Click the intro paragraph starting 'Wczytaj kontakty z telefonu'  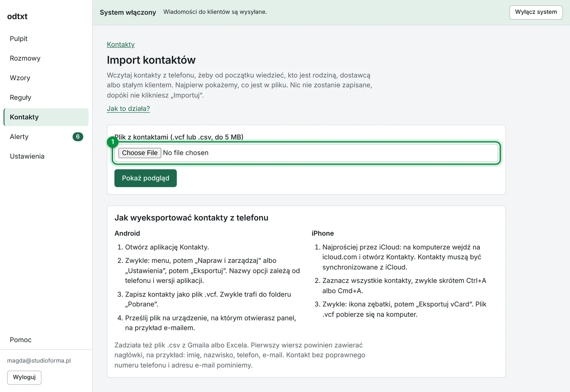pyautogui.click(x=239, y=85)
